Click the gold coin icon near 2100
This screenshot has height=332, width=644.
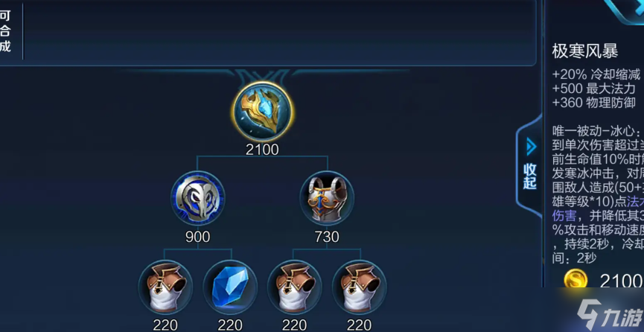click(576, 280)
